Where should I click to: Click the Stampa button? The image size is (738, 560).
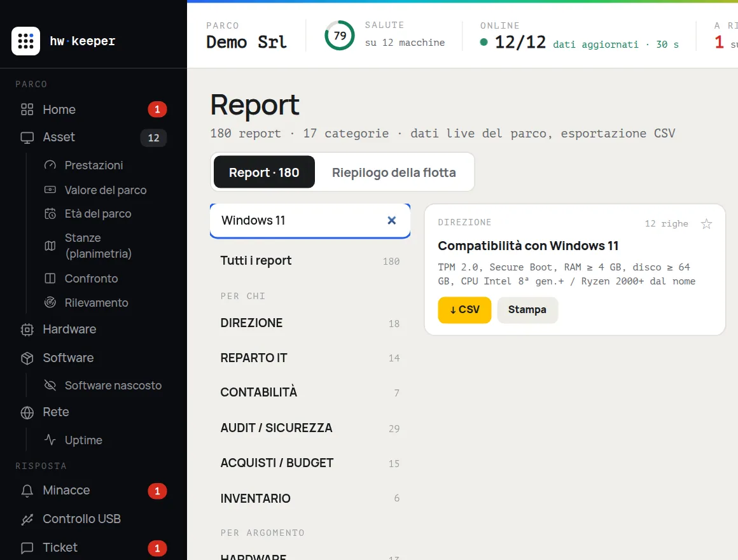click(527, 310)
